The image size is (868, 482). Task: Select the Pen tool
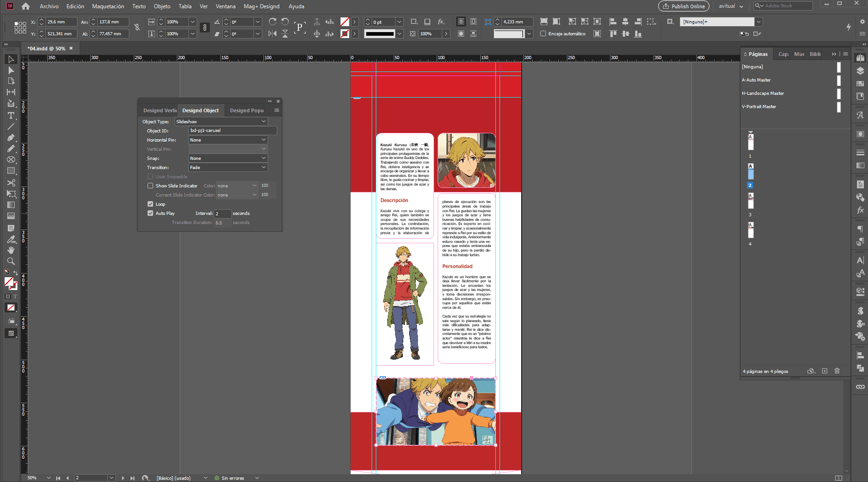tap(11, 137)
